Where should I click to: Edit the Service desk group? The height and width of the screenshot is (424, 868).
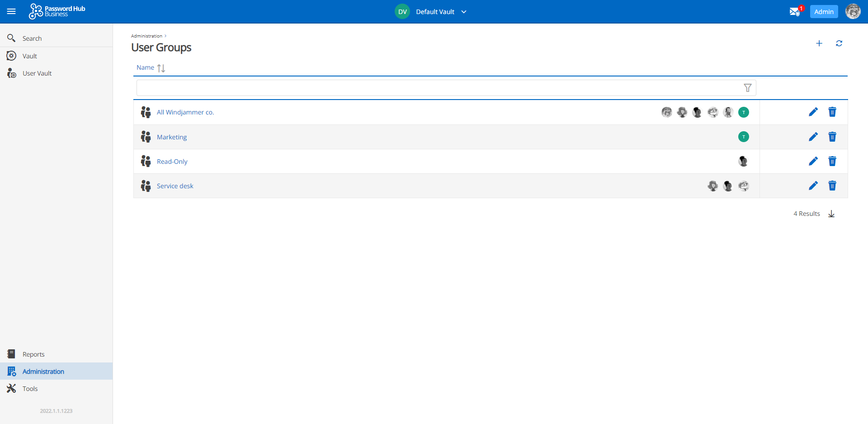point(813,186)
